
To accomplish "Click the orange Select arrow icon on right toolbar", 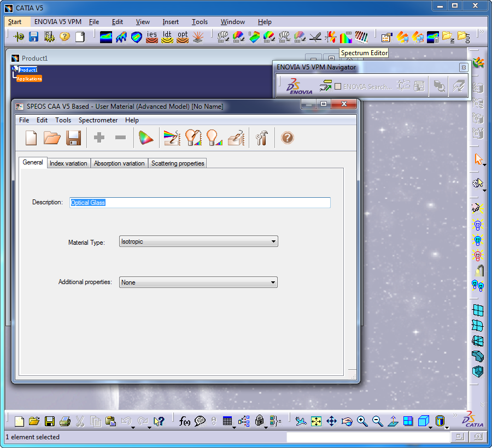I will click(478, 159).
